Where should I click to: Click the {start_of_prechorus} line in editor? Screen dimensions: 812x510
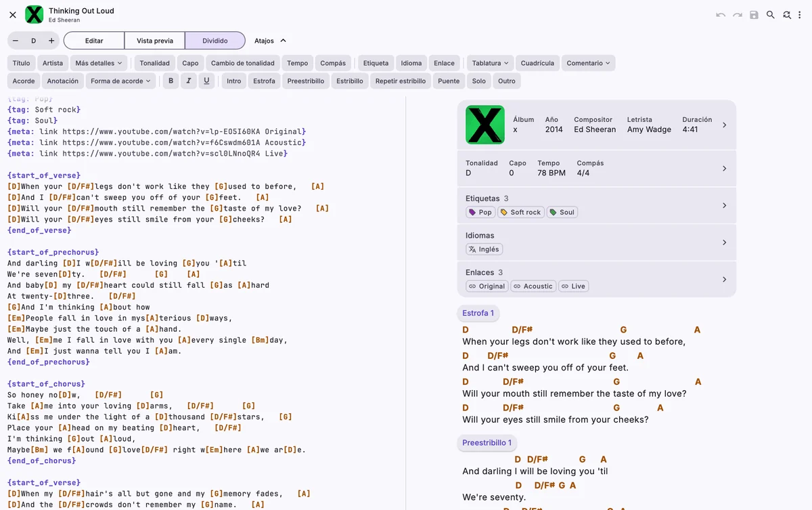coord(53,252)
